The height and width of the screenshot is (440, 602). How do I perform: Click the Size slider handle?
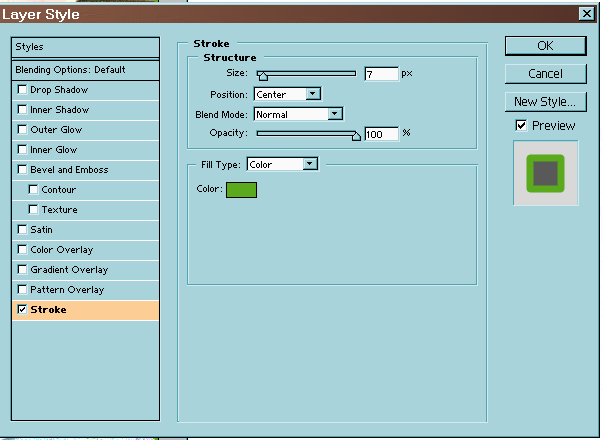point(263,75)
